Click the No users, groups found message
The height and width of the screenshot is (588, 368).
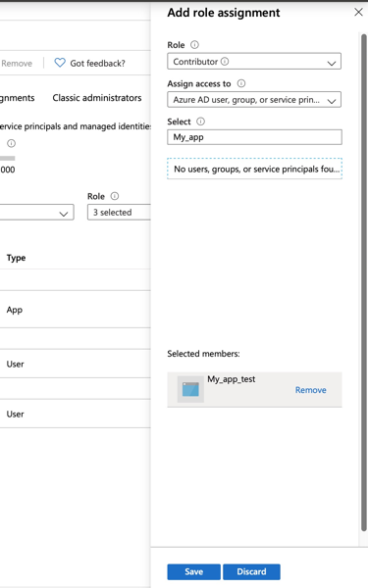(x=254, y=169)
